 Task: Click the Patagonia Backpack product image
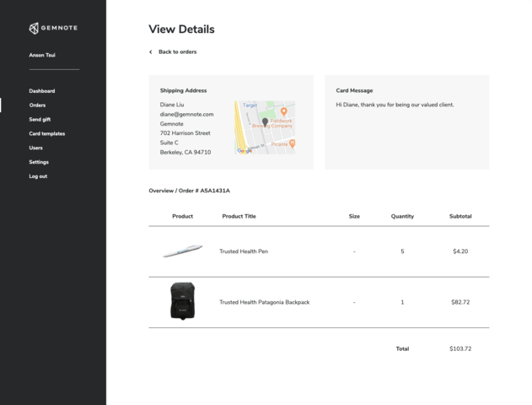click(x=182, y=301)
